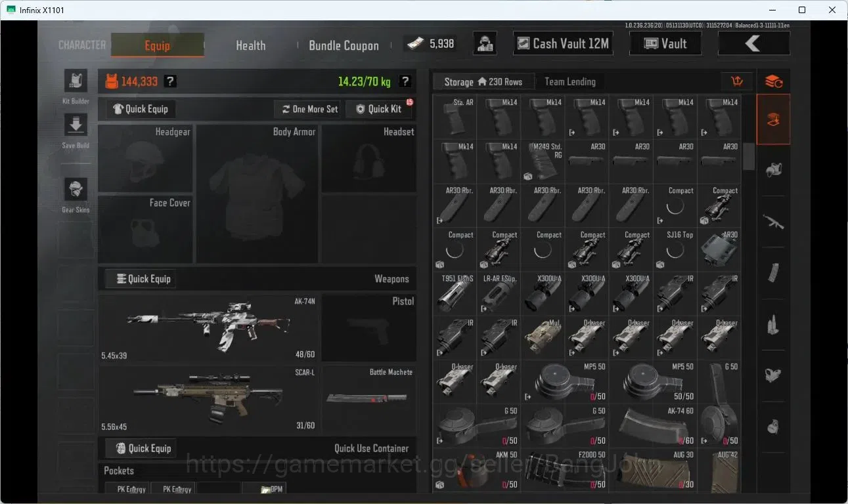Select the SJ16 Top item in storage
Screen dimensions: 848x504
[675, 249]
